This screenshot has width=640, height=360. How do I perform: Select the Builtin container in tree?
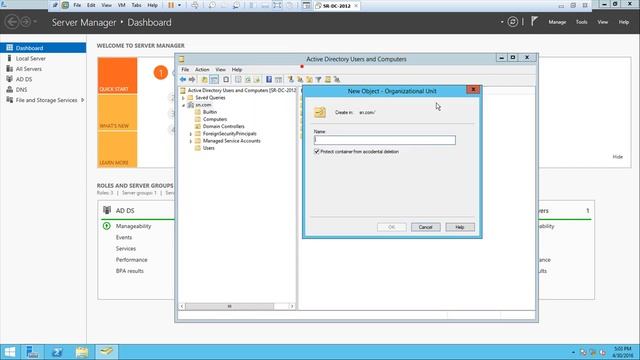(x=210, y=112)
